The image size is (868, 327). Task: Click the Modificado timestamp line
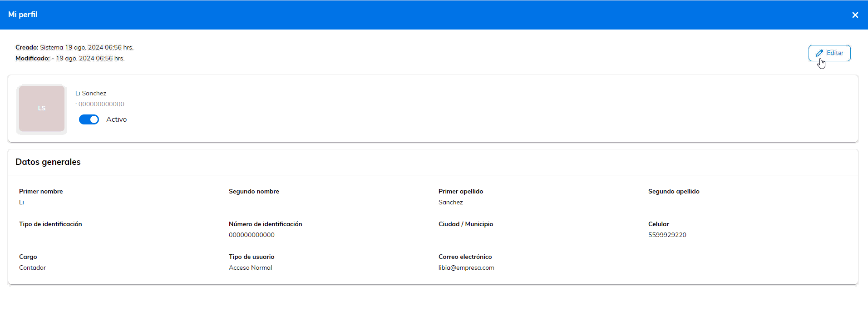[x=70, y=58]
